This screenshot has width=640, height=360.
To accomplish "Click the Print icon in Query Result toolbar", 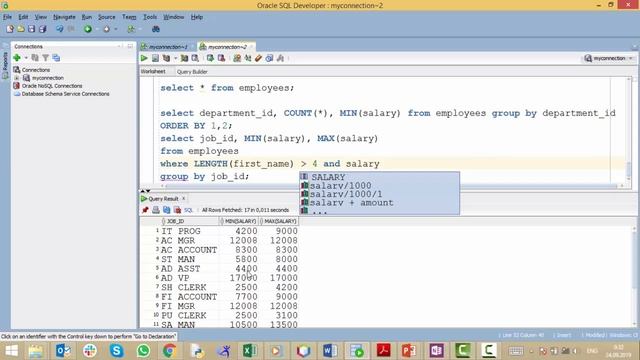I will pos(156,210).
